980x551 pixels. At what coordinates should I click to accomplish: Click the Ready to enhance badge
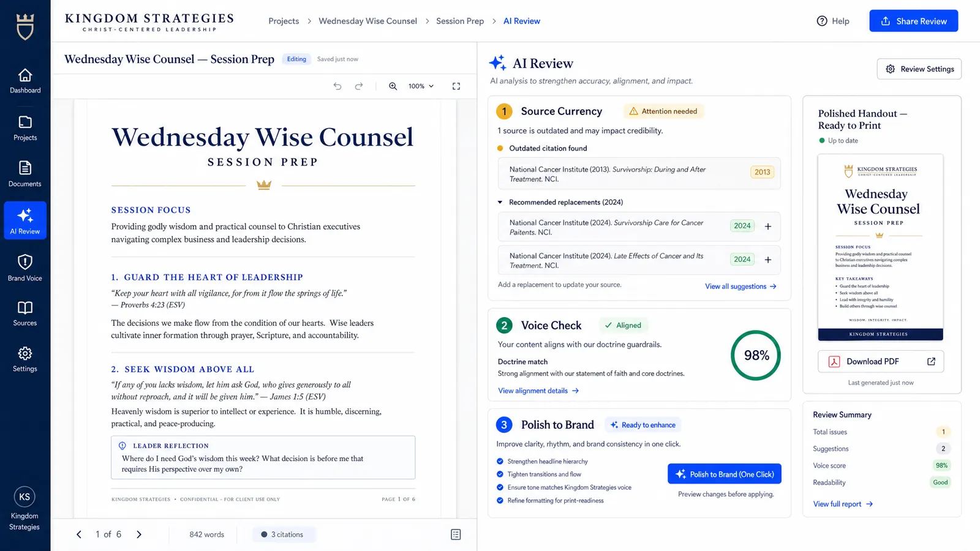click(x=643, y=425)
